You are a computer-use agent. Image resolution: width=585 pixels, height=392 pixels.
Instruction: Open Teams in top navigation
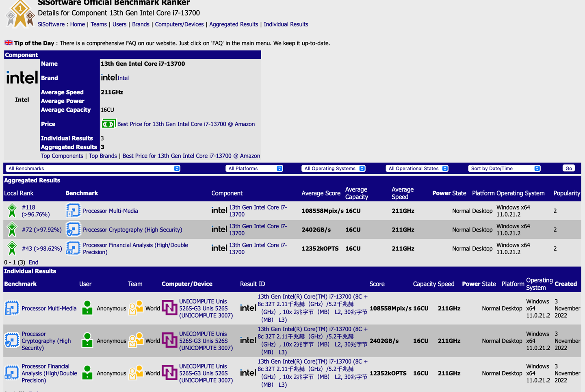99,24
